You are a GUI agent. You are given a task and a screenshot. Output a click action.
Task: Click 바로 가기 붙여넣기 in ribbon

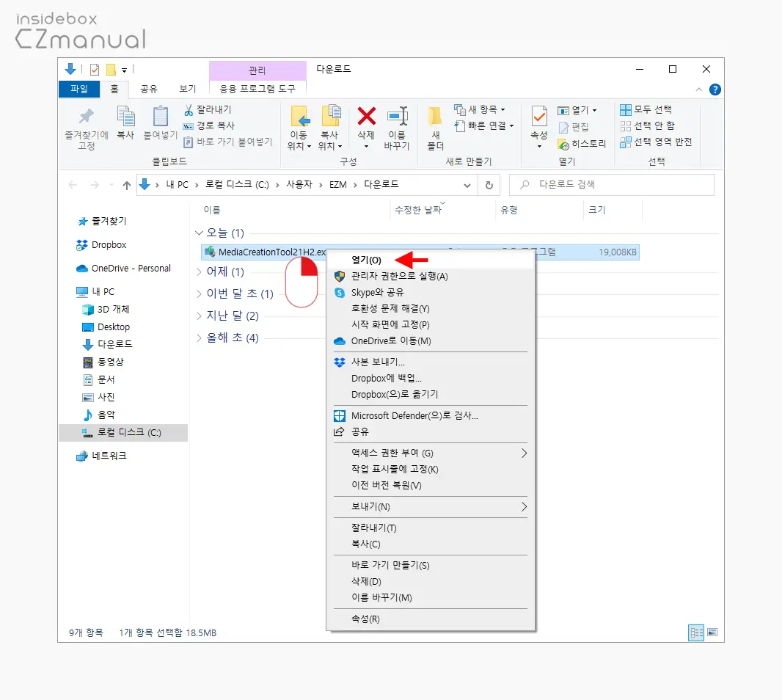pyautogui.click(x=228, y=142)
